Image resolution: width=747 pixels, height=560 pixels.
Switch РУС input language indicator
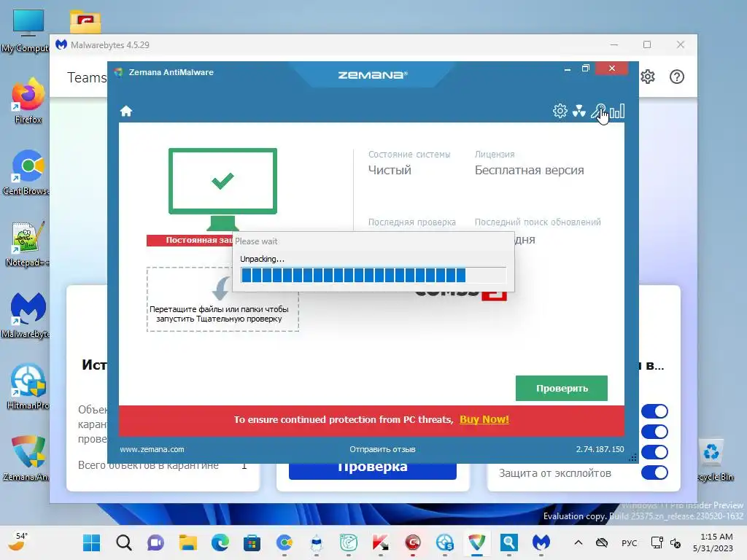pos(630,542)
